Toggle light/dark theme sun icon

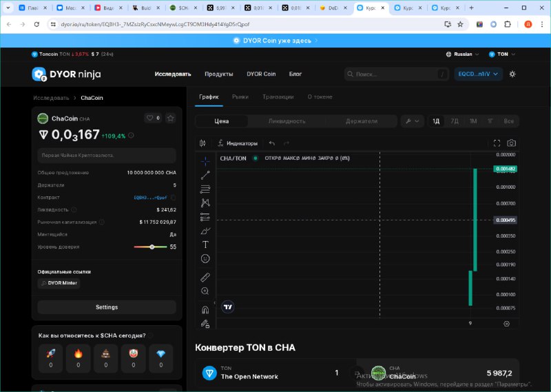click(512, 74)
